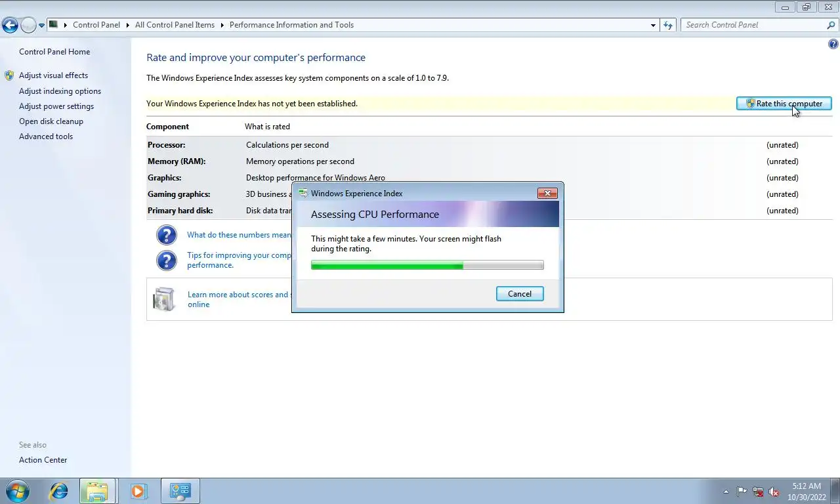Image resolution: width=840 pixels, height=504 pixels.
Task: Focus the Search Control Panel field
Action: point(753,25)
